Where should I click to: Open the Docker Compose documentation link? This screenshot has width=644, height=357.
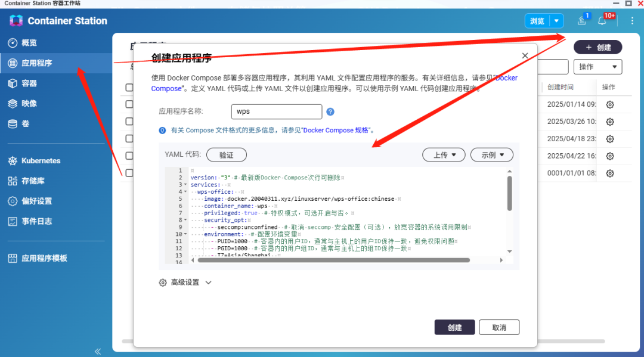click(x=507, y=78)
